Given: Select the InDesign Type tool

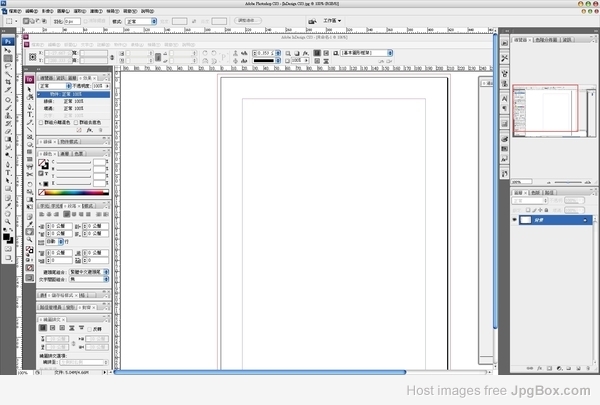Looking at the screenshot, I should [29, 114].
